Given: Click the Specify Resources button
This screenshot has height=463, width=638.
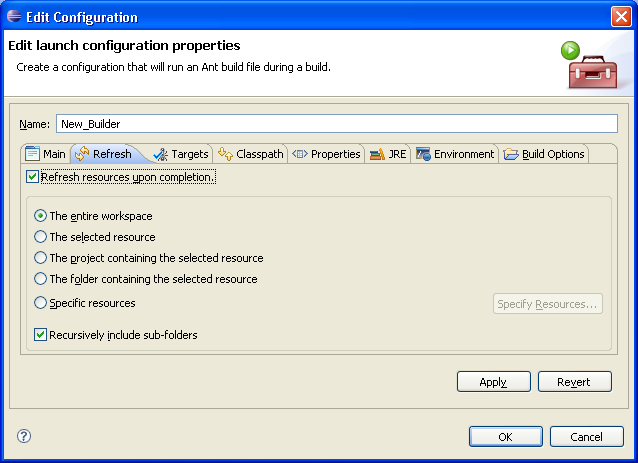Looking at the screenshot, I should tap(548, 304).
